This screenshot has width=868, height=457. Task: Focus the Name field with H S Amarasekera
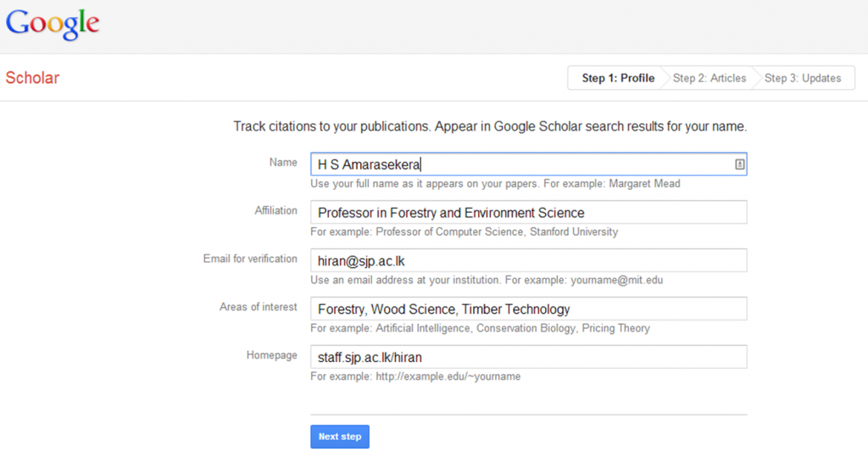click(x=517, y=164)
